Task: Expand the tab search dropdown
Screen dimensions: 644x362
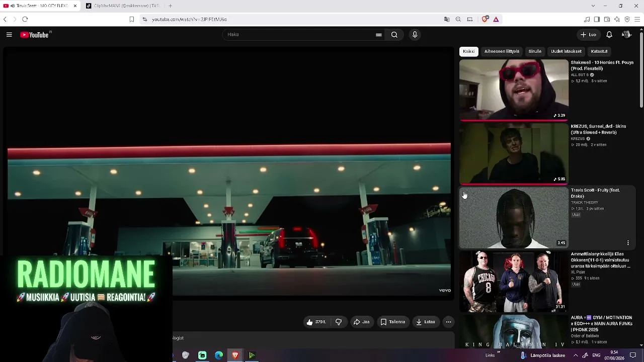Action: point(593,6)
